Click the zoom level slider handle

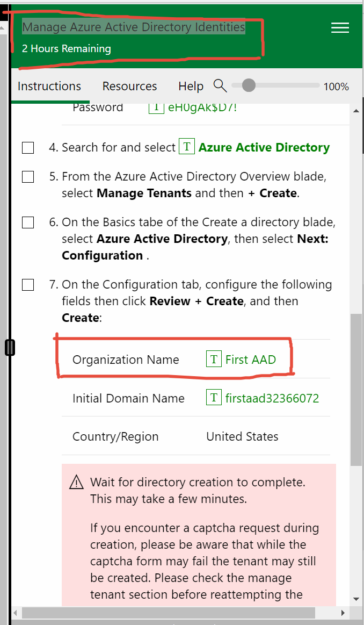pyautogui.click(x=248, y=85)
